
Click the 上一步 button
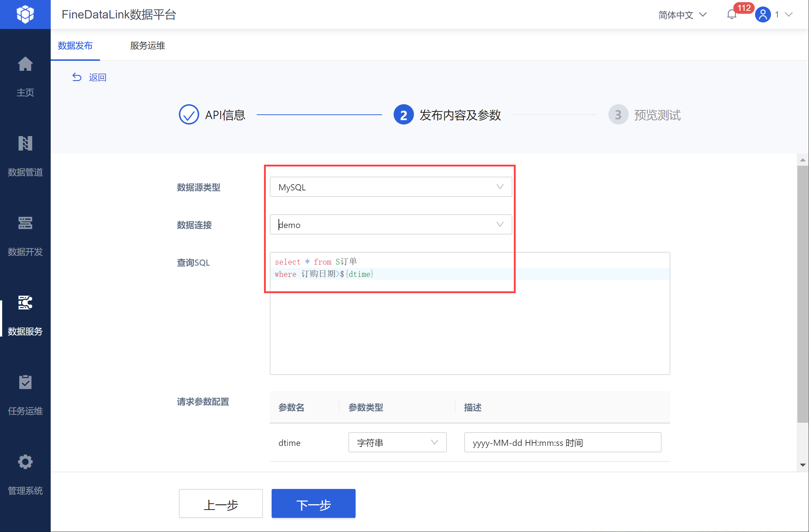click(x=221, y=504)
